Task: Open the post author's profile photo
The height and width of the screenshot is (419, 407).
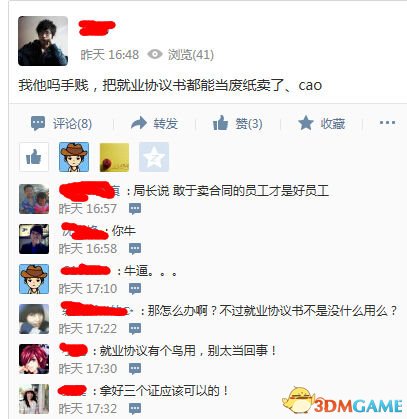Action: coord(43,41)
